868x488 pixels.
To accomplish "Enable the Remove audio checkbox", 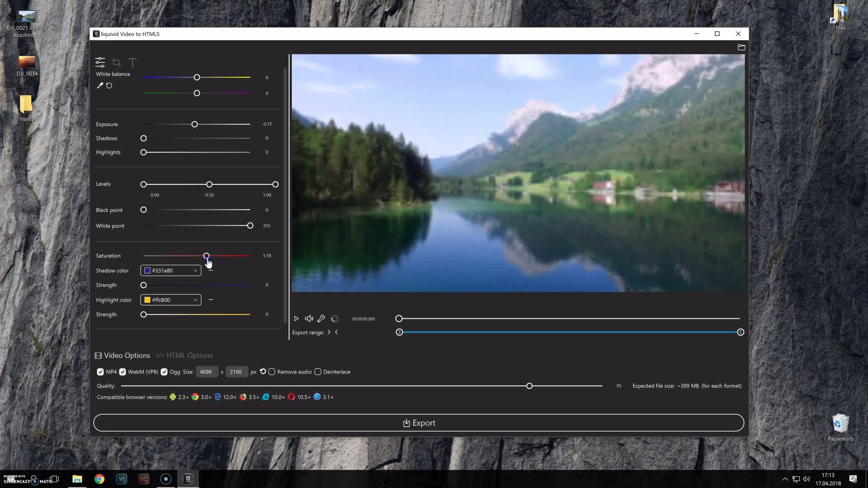I will [272, 372].
